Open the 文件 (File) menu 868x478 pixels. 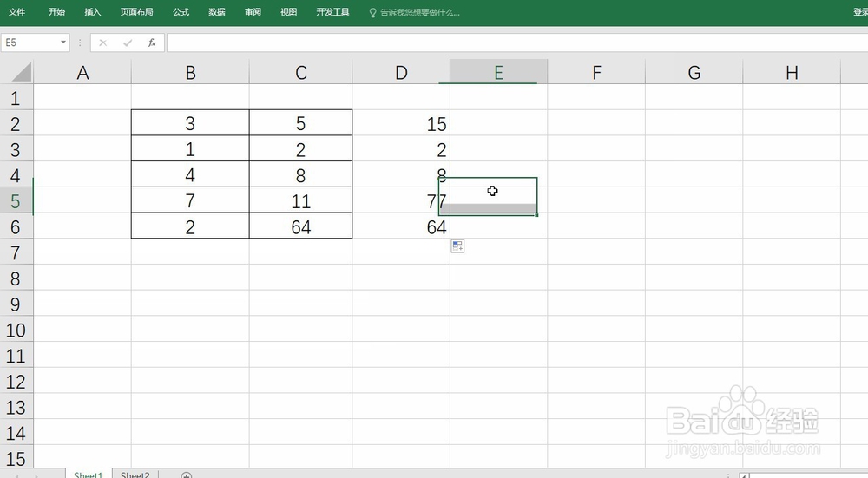click(17, 13)
